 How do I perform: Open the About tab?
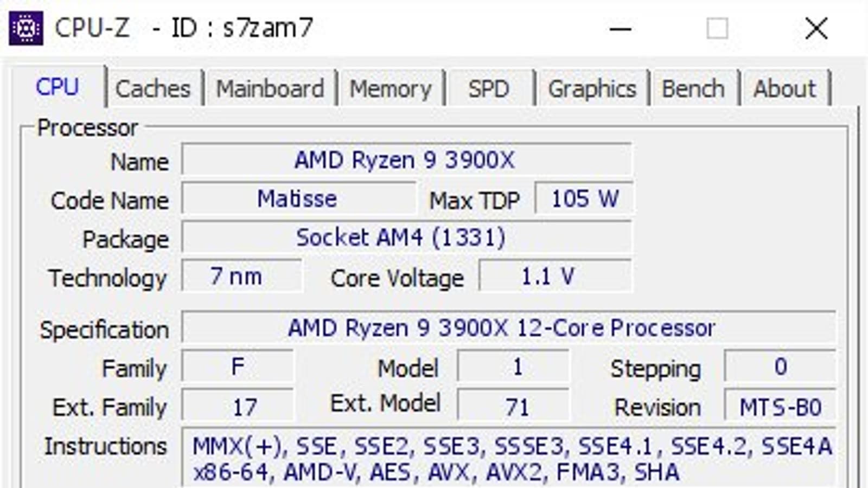[784, 88]
